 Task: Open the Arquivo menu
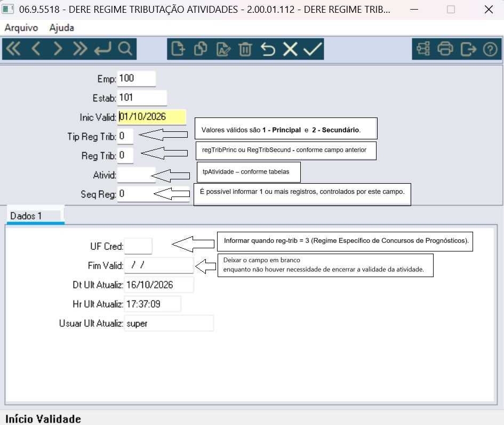pyautogui.click(x=21, y=28)
